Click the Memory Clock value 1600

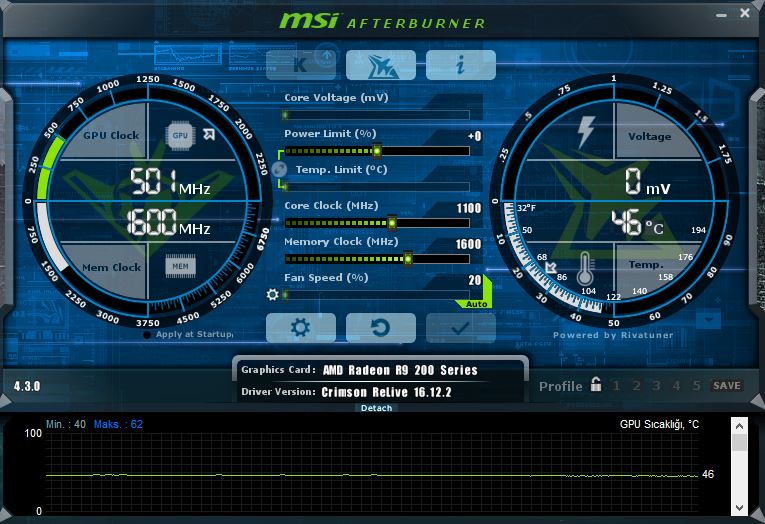[468, 244]
